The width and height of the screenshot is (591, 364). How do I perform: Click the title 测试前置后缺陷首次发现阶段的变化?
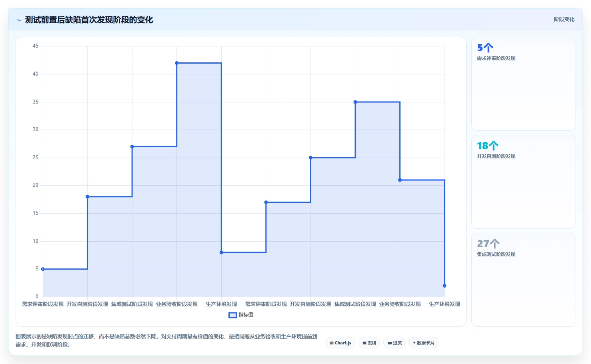tap(89, 20)
